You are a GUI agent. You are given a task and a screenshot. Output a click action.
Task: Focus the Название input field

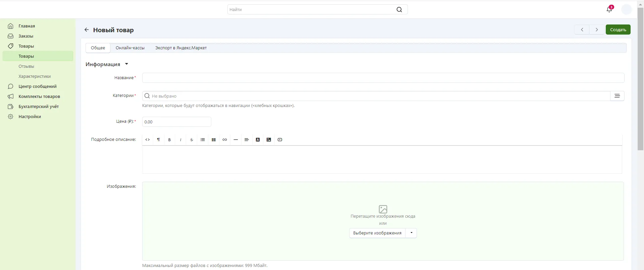(383, 78)
